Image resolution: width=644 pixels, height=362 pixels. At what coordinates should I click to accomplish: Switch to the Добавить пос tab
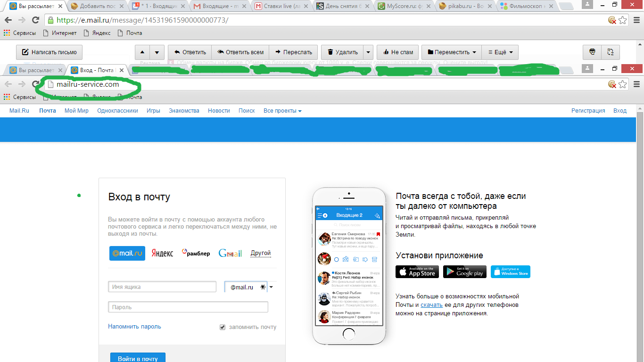[96, 6]
